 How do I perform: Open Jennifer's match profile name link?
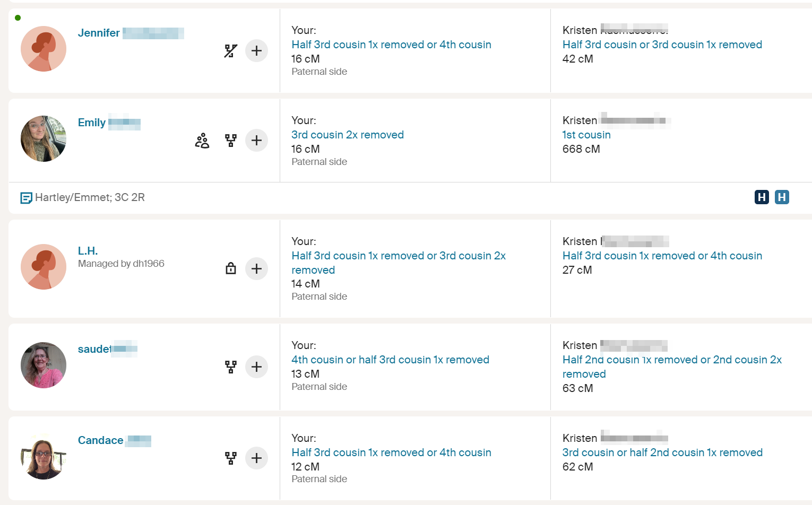coord(99,33)
